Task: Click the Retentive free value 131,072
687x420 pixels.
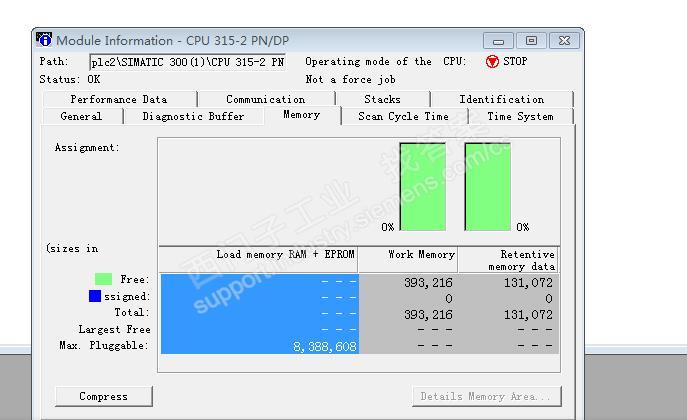Action: tap(528, 283)
